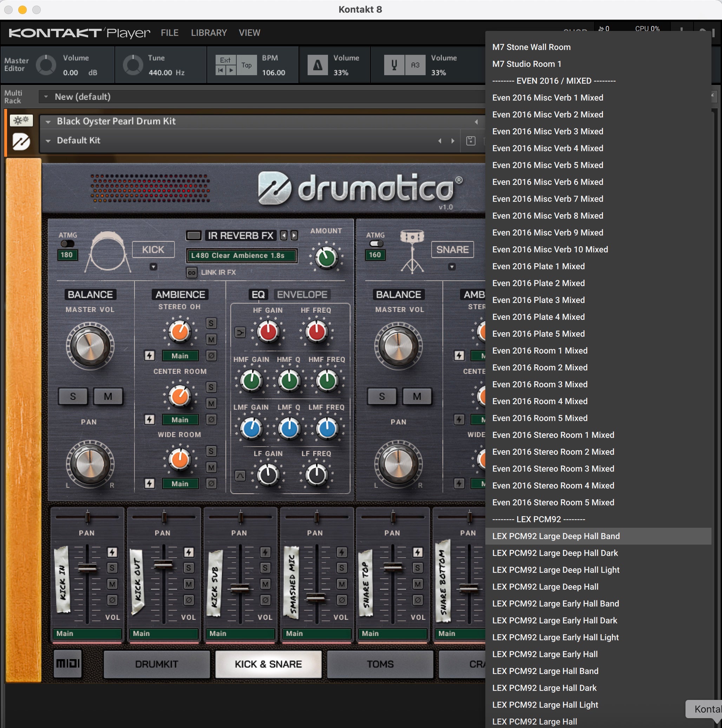
Task: Invert phase on Kick In channel
Action: pos(112,599)
